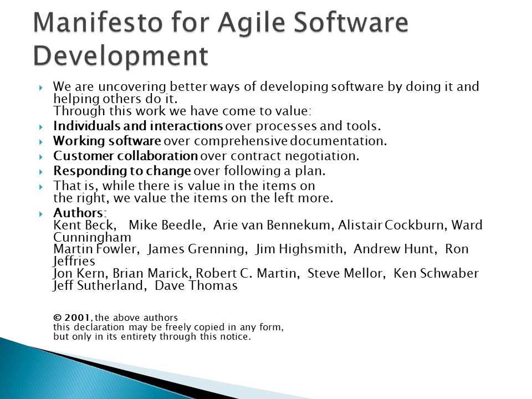Click the bold text 'Individuals and interactions'

[x=138, y=126]
